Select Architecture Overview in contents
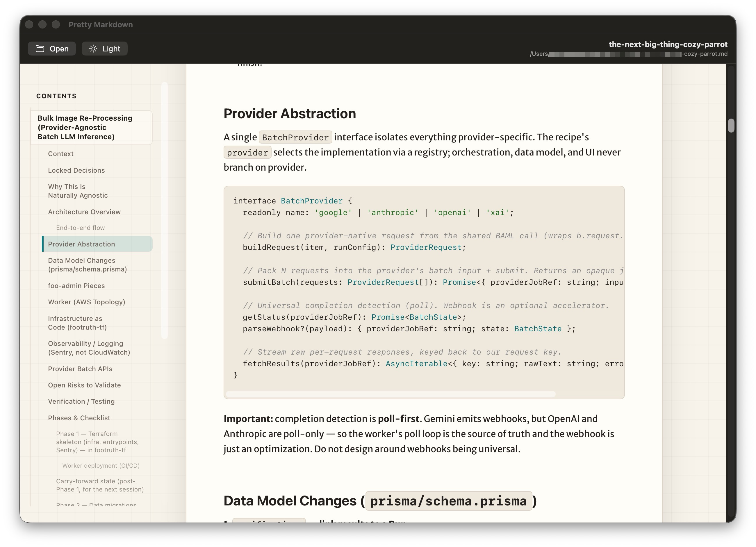Screen dimensions: 756x547 coord(84,212)
